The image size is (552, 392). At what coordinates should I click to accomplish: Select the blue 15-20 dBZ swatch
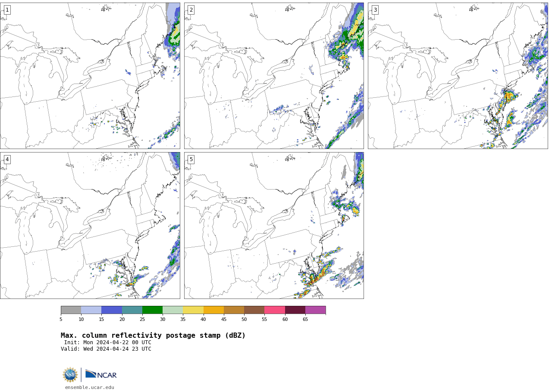[112, 310]
